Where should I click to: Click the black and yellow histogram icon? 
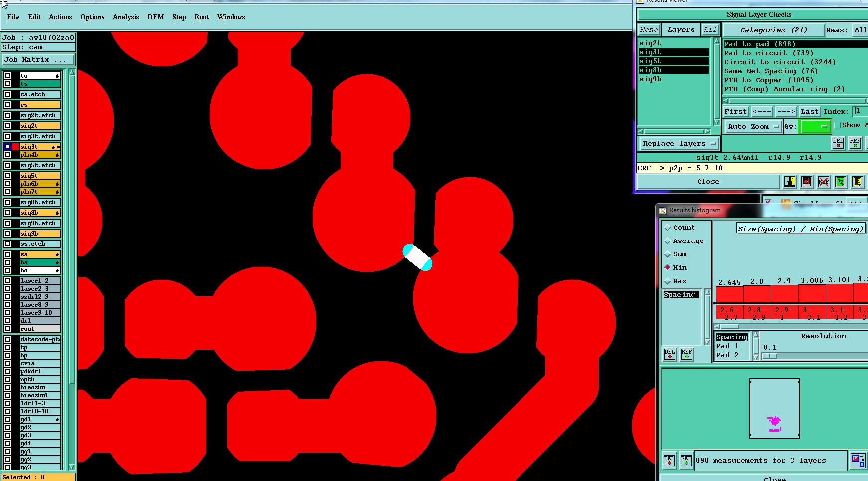(x=790, y=182)
